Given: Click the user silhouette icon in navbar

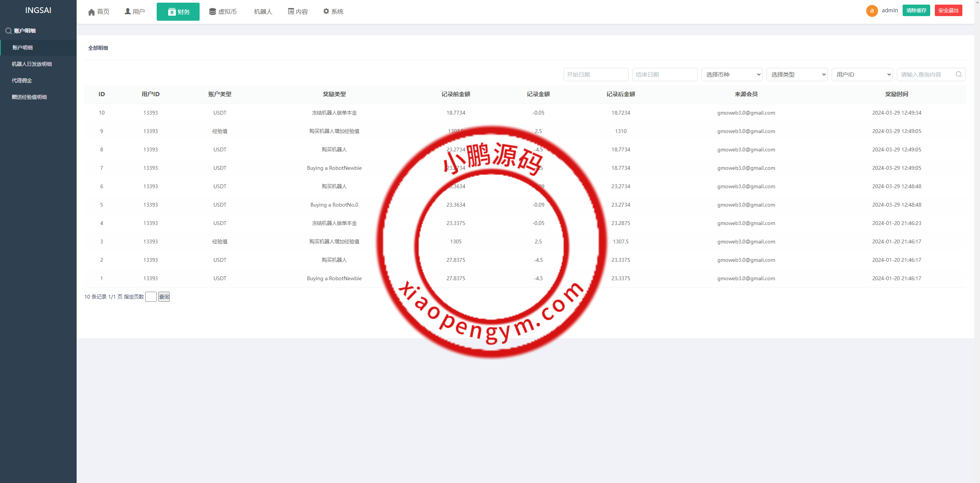Looking at the screenshot, I should (x=128, y=11).
